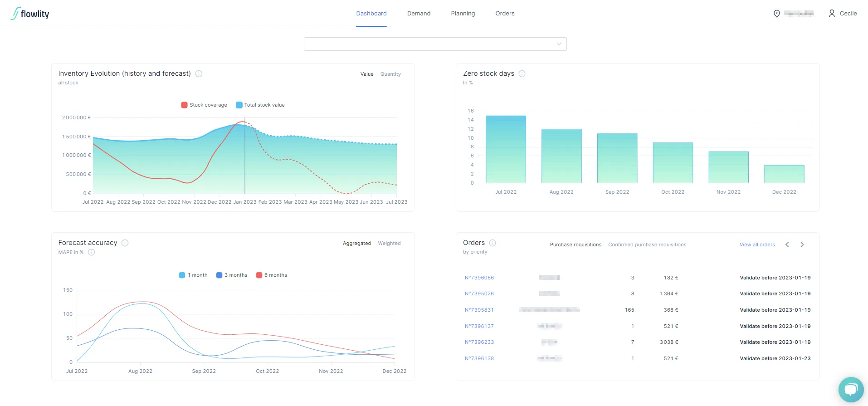868x406 pixels.
Task: Click the Cecile user name
Action: [848, 14]
